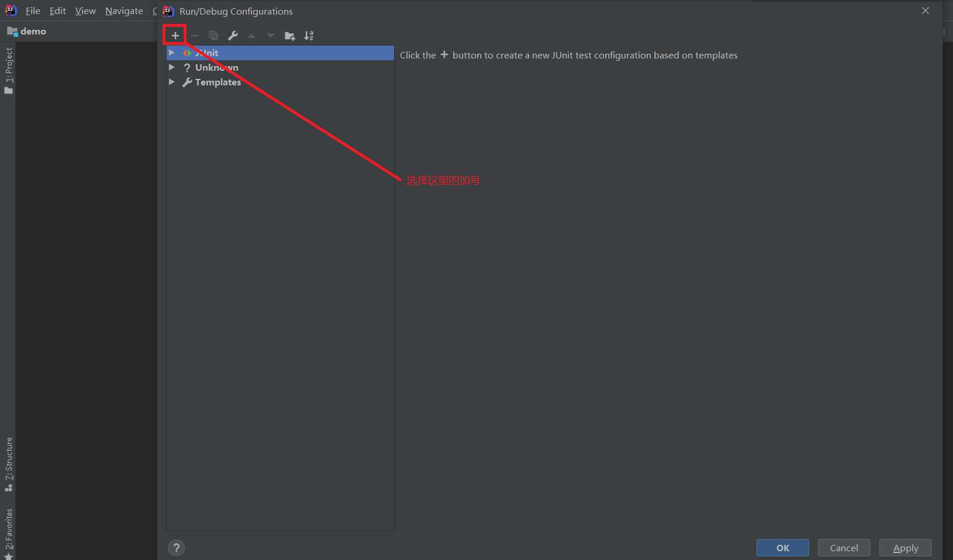Viewport: 953px width, 560px height.
Task: Expand the Unknown tree node
Action: 171,67
